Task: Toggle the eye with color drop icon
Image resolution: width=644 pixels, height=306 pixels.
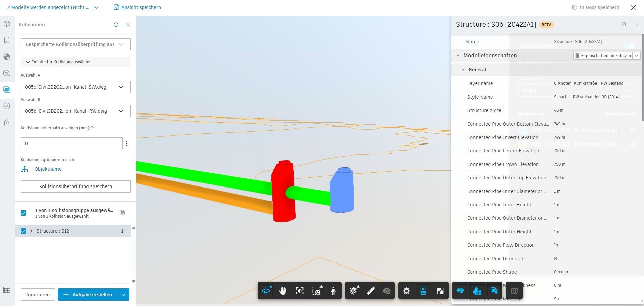Action: [x=460, y=291]
